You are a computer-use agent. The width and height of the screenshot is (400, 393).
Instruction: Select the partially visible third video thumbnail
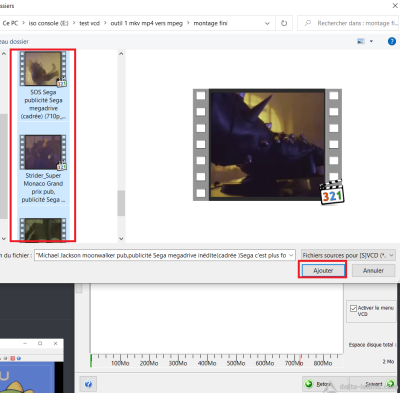point(43,229)
